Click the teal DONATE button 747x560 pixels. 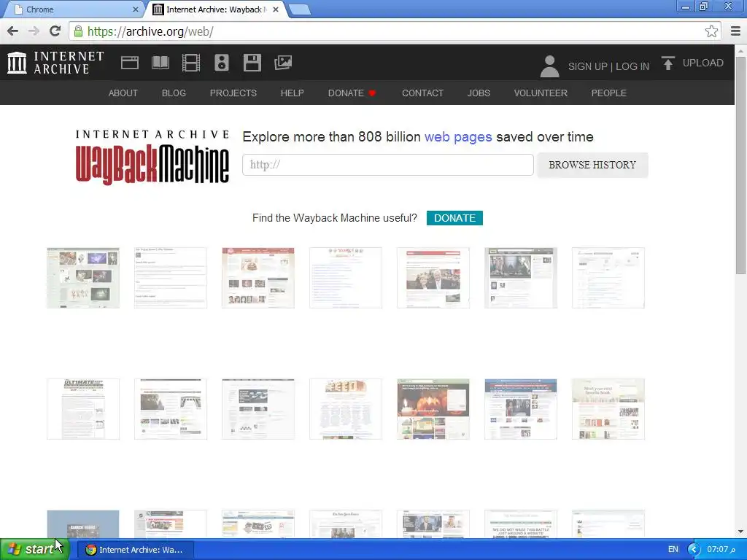click(x=454, y=218)
